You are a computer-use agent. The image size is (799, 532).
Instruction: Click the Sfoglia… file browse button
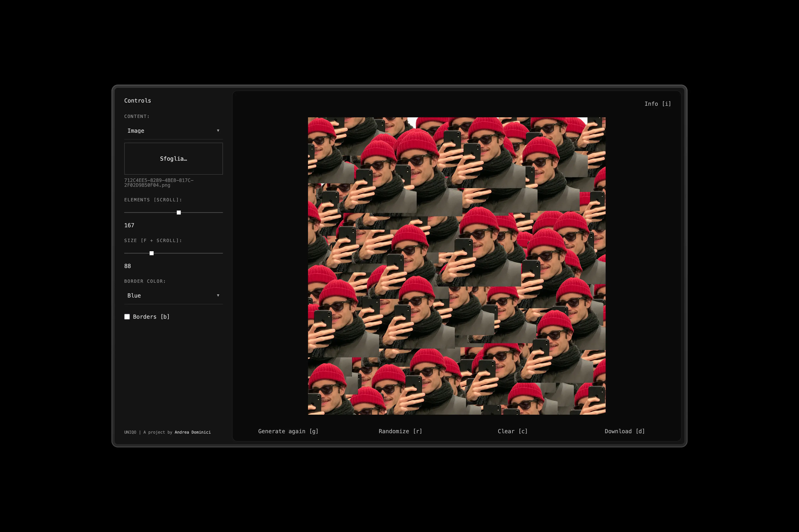click(x=173, y=158)
